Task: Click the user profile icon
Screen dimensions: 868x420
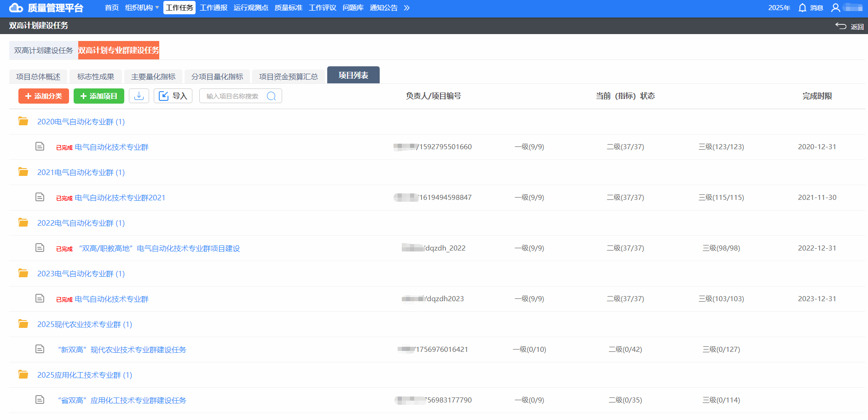Action: coord(835,8)
